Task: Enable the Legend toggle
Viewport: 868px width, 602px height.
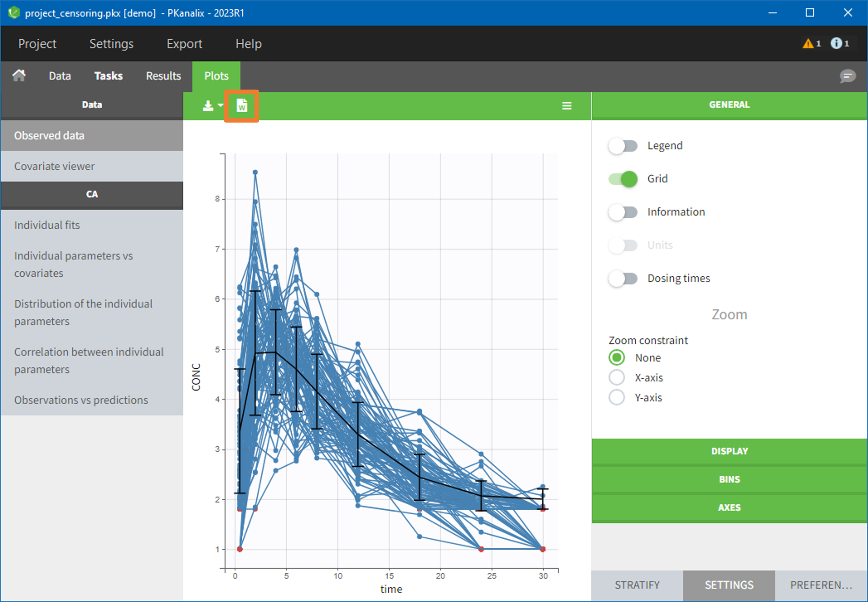Action: point(622,146)
